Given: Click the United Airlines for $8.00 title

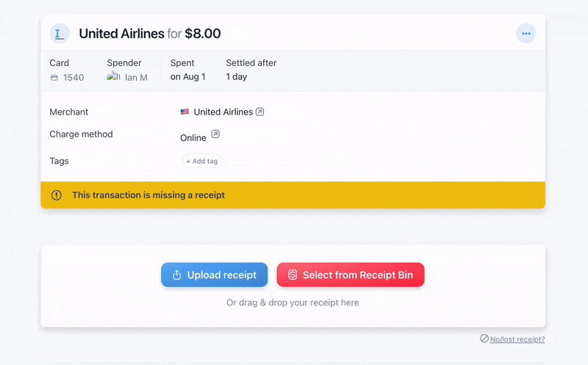Looking at the screenshot, I should 150,33.
